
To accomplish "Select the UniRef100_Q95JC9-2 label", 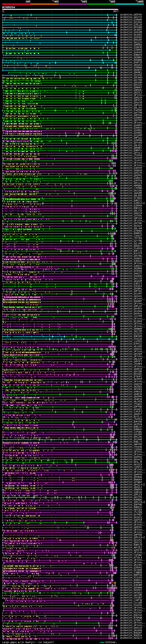I will coord(132,538).
